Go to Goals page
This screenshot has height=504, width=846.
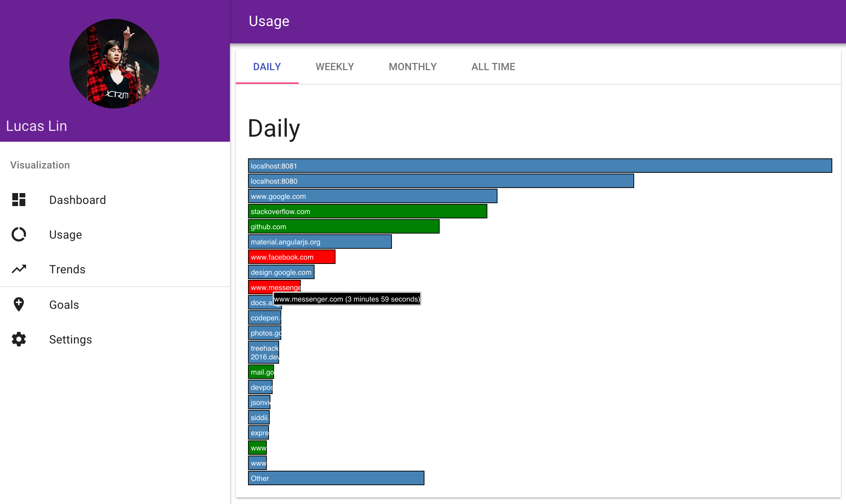click(64, 304)
